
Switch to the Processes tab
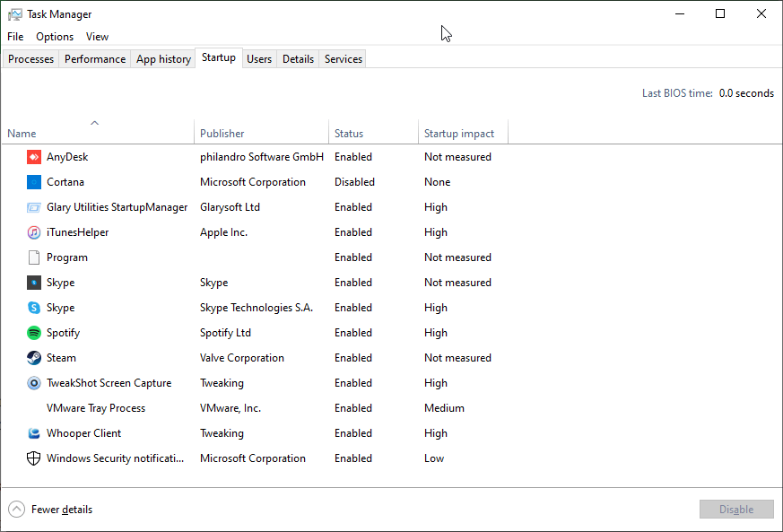coord(31,59)
